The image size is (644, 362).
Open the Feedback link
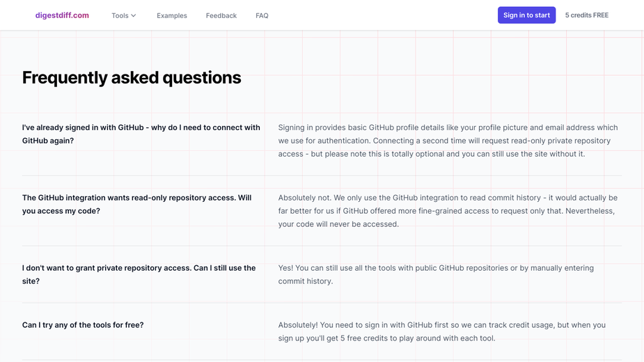tap(221, 15)
